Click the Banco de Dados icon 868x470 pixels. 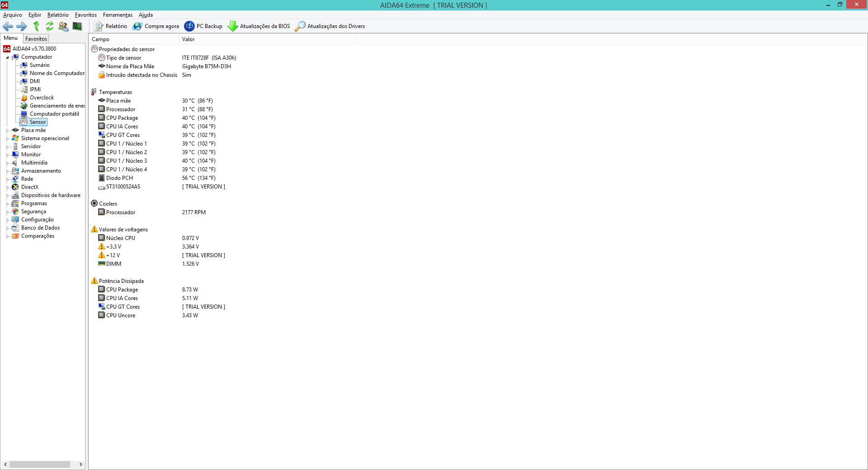click(x=15, y=228)
